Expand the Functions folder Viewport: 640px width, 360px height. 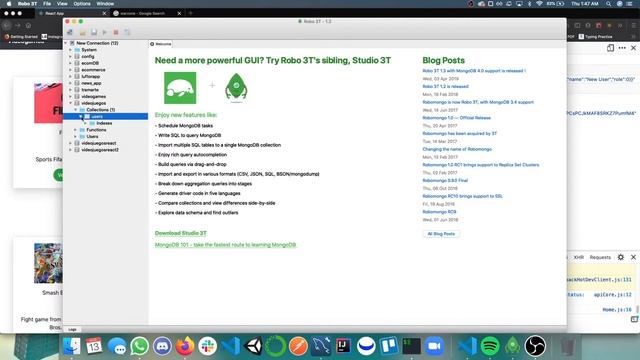pyautogui.click(x=76, y=130)
